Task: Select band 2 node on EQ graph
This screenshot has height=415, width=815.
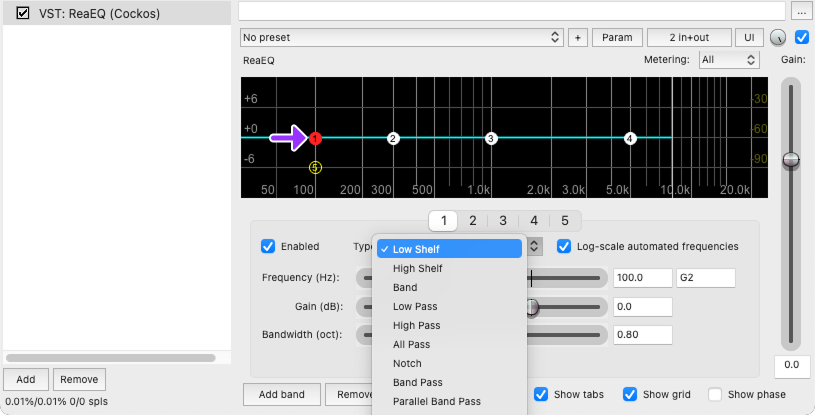Action: tap(393, 138)
